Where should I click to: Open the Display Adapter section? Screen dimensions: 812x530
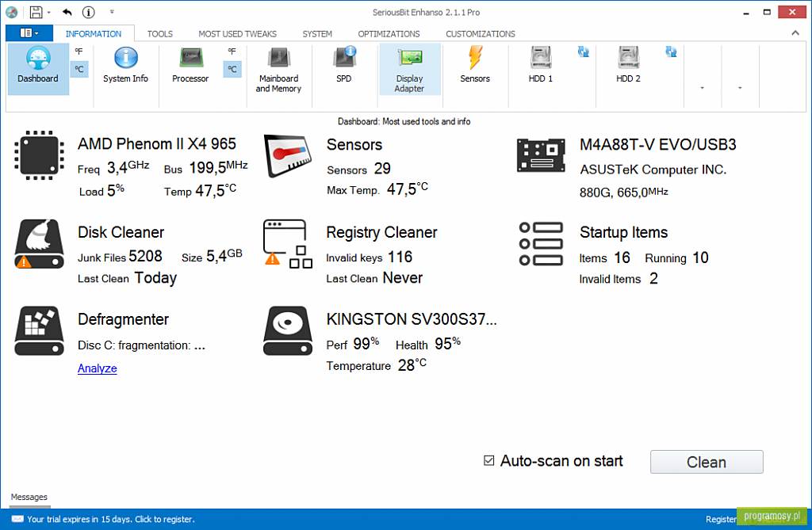click(x=410, y=70)
